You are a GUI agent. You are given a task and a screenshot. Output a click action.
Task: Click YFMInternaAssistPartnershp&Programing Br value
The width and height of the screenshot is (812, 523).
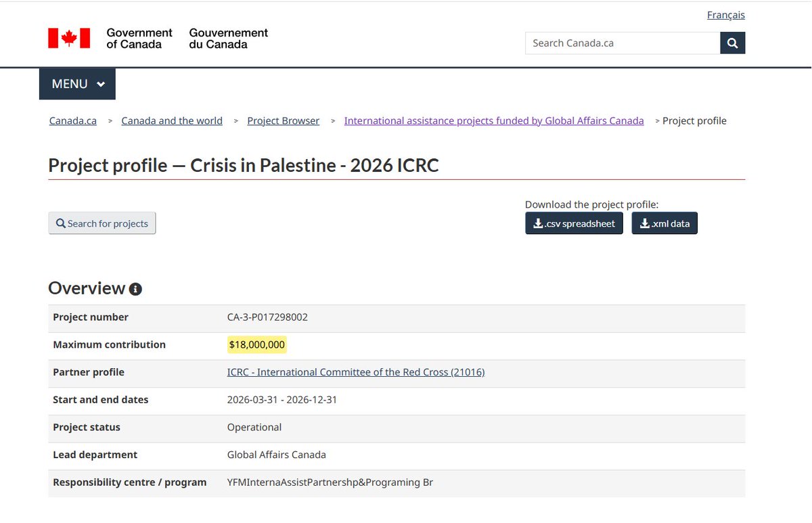click(330, 482)
